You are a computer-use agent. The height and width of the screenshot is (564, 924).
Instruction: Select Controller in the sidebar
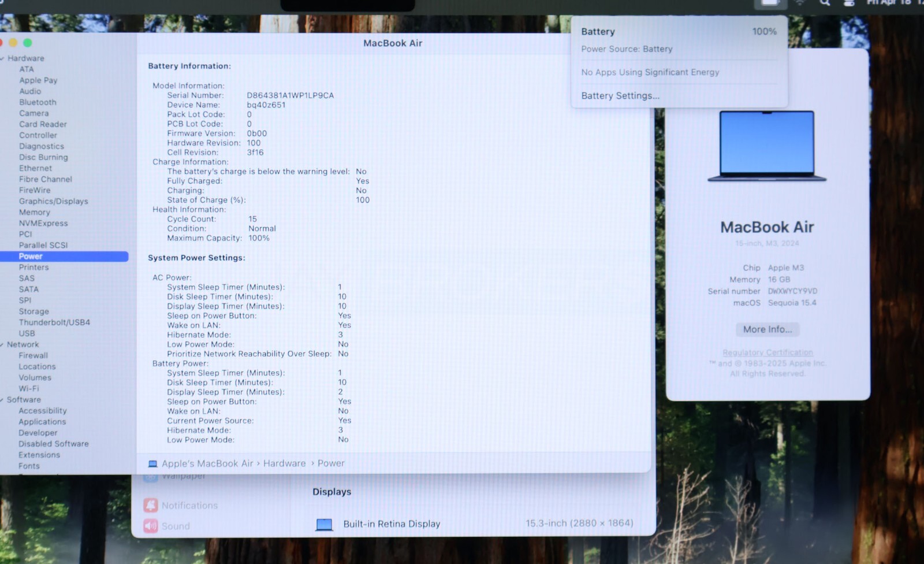pyautogui.click(x=38, y=135)
